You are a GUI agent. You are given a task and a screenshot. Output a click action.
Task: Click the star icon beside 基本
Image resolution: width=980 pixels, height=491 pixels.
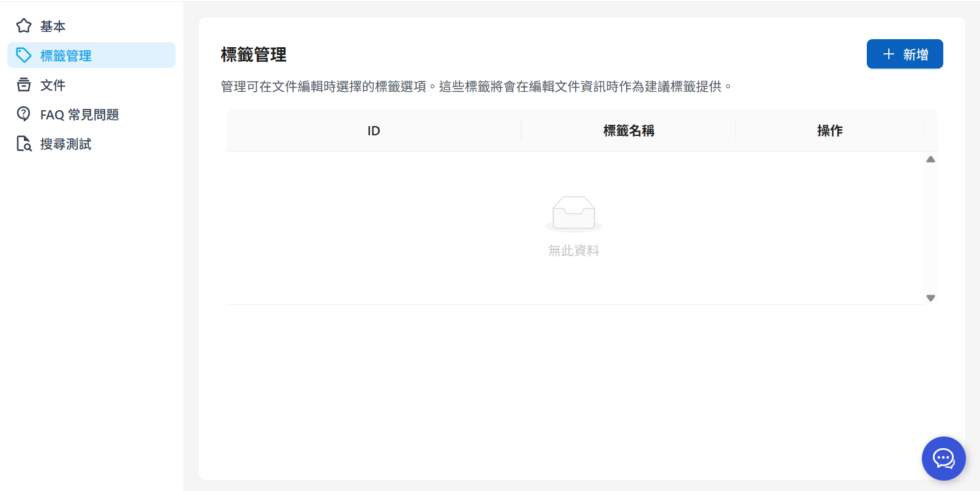point(24,26)
